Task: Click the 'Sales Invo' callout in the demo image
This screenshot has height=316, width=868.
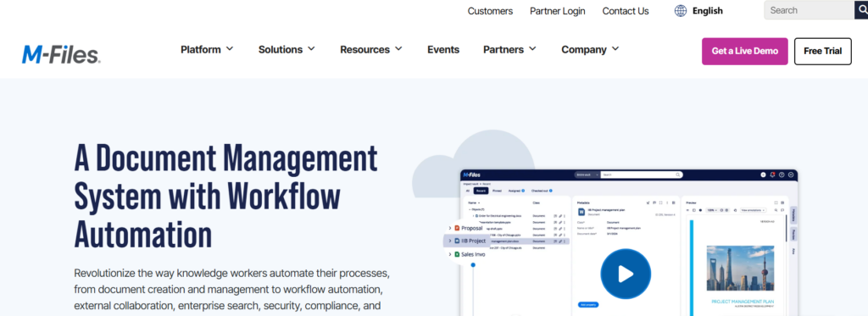Action: 467,254
